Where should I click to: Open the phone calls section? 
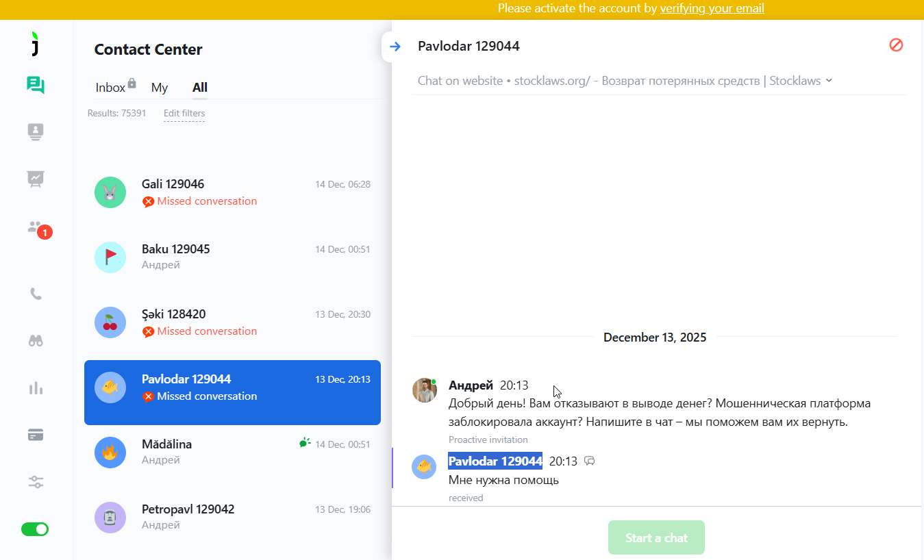click(x=36, y=294)
